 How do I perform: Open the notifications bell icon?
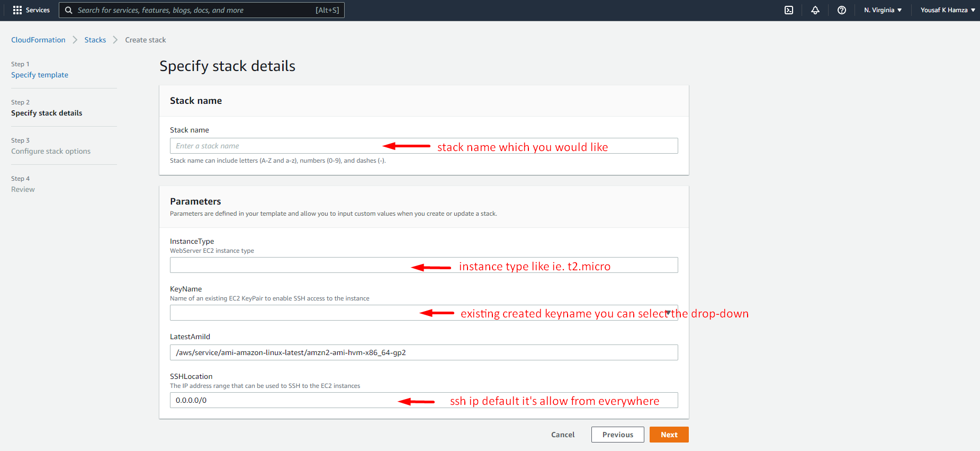[815, 10]
